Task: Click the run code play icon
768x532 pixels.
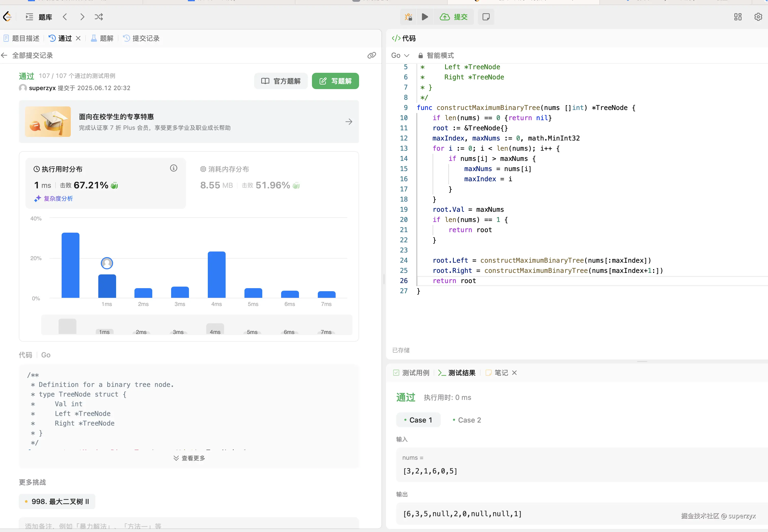Action: coord(424,17)
